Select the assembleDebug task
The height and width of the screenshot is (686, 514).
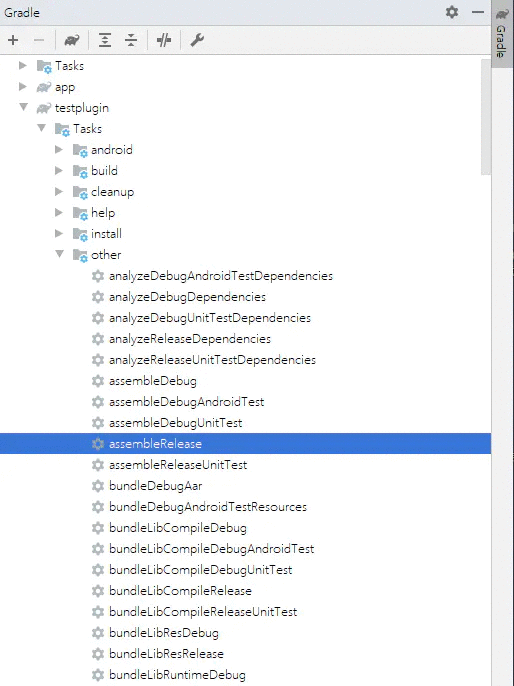click(153, 381)
